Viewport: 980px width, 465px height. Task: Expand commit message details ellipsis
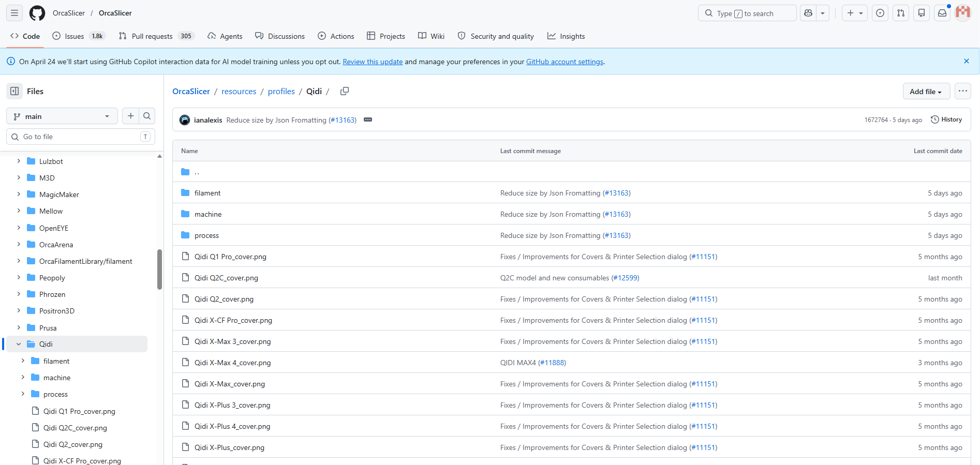(x=368, y=119)
